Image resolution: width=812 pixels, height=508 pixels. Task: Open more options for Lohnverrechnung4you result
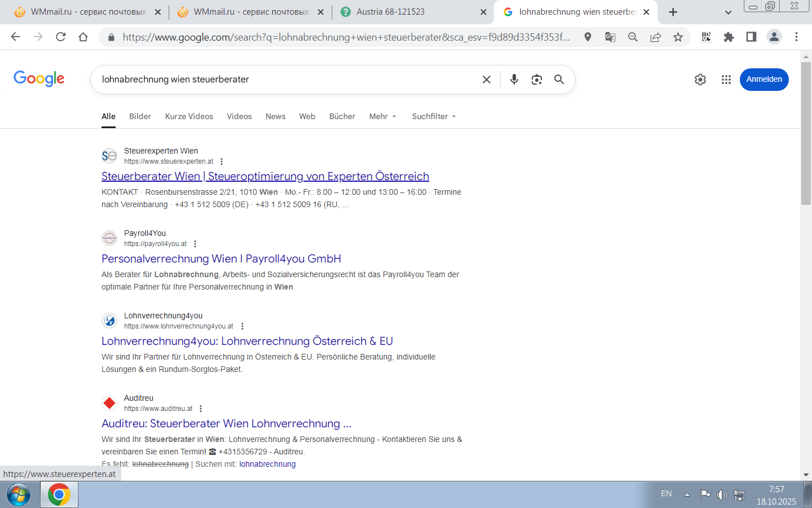(x=242, y=326)
